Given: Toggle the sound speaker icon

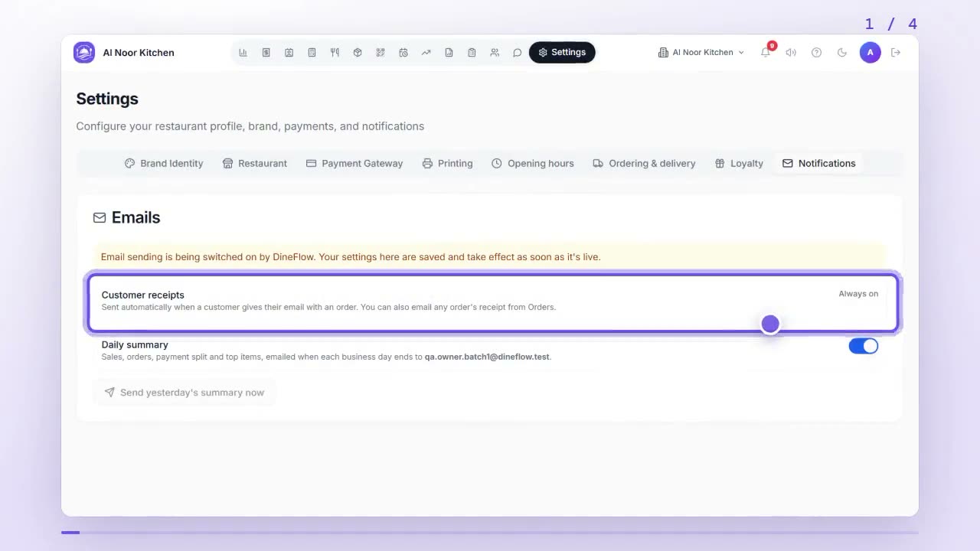Looking at the screenshot, I should 791,53.
